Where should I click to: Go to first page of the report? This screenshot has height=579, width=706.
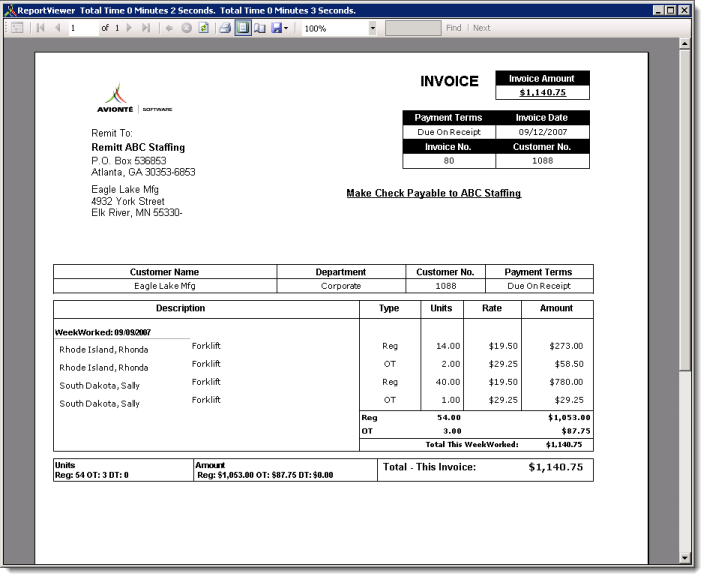click(41, 28)
